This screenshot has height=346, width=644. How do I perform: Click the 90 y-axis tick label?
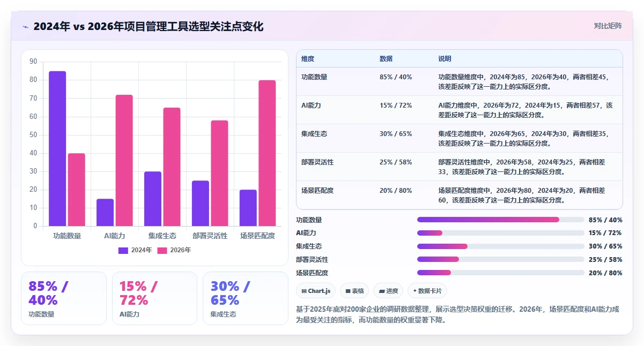tap(34, 62)
